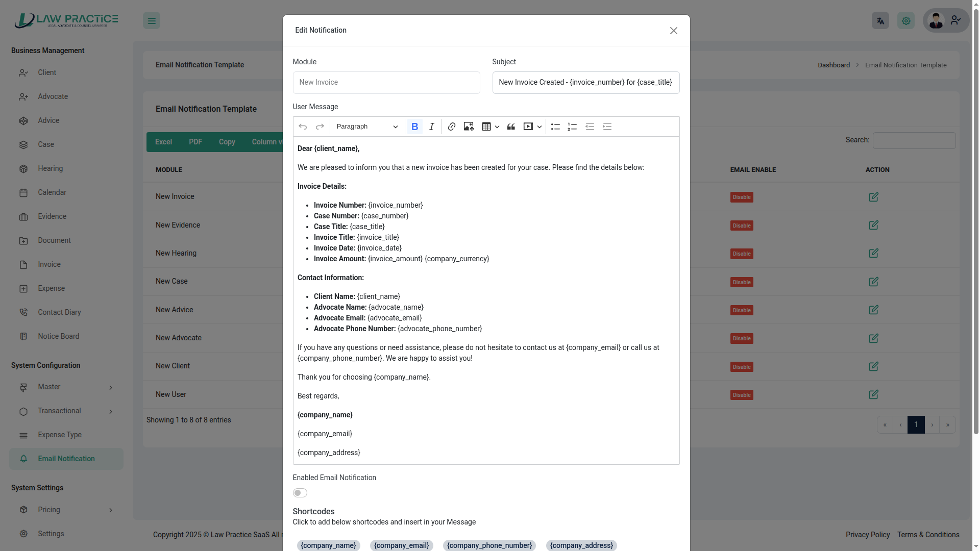Open Notice Board in sidebar

click(58, 336)
